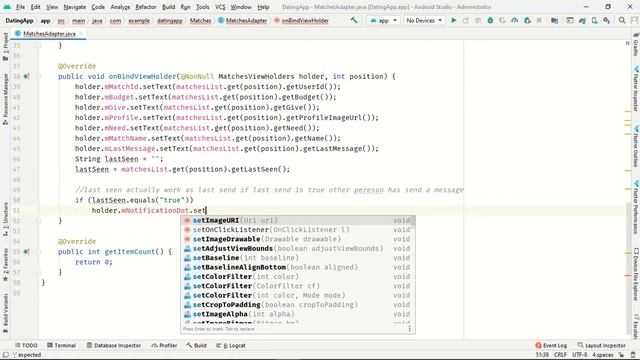The height and width of the screenshot is (360, 640).
Task: Click the Profile app gauge icon
Action: coord(515,20)
